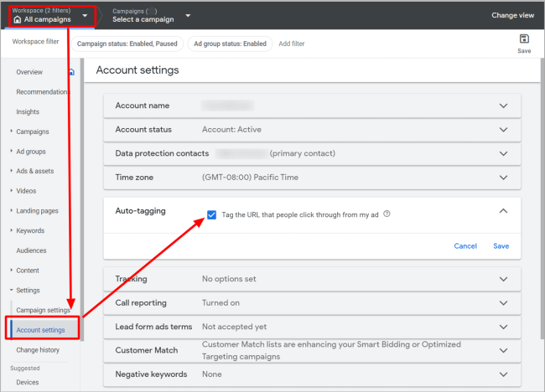Open Overview in the sidebar
This screenshot has height=392, width=545.
click(x=29, y=72)
